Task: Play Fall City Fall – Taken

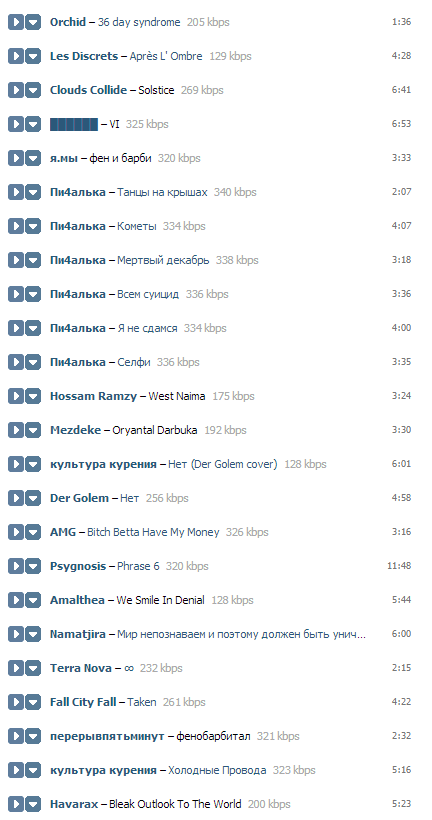Action: (x=16, y=702)
